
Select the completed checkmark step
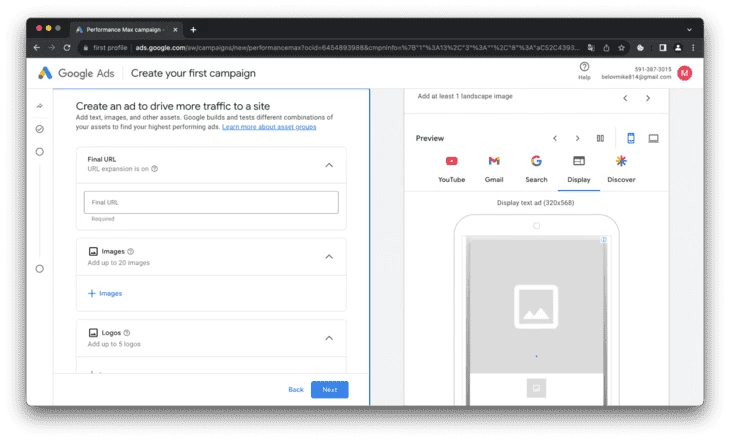point(40,129)
